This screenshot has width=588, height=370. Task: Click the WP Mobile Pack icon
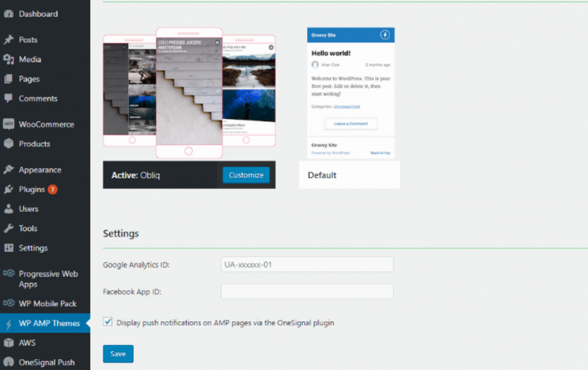9,303
